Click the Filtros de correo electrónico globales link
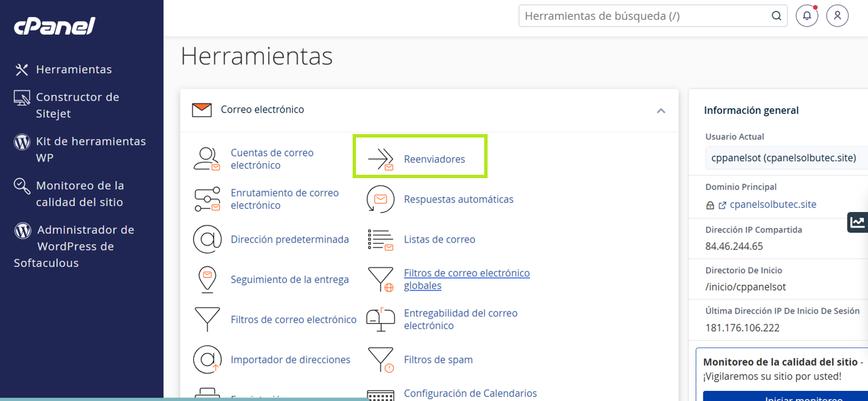 [x=467, y=279]
